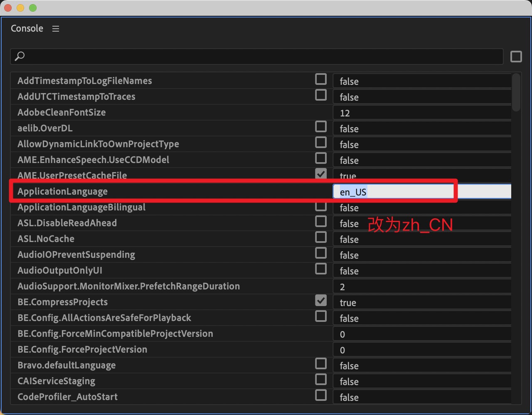Screen dimensions: 532x415
Task: Close the window with the red button
Action: 8,8
